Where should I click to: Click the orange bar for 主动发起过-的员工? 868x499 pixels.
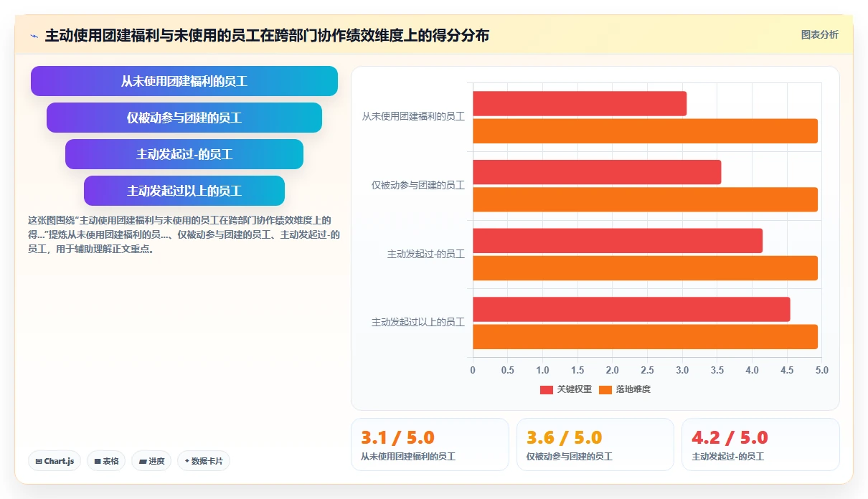pyautogui.click(x=645, y=268)
